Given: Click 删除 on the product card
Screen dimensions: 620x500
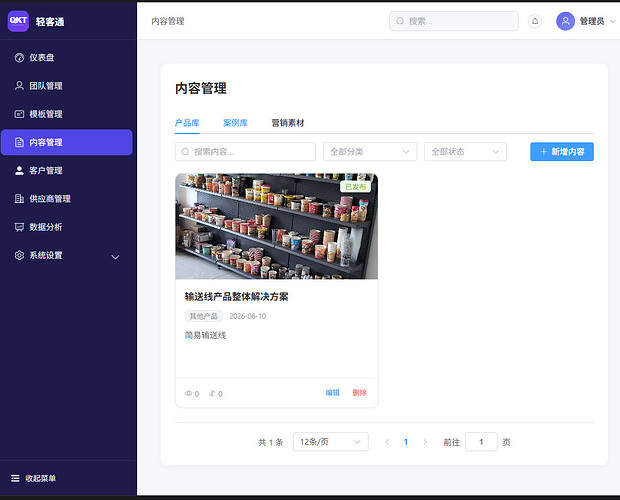Looking at the screenshot, I should [359, 393].
